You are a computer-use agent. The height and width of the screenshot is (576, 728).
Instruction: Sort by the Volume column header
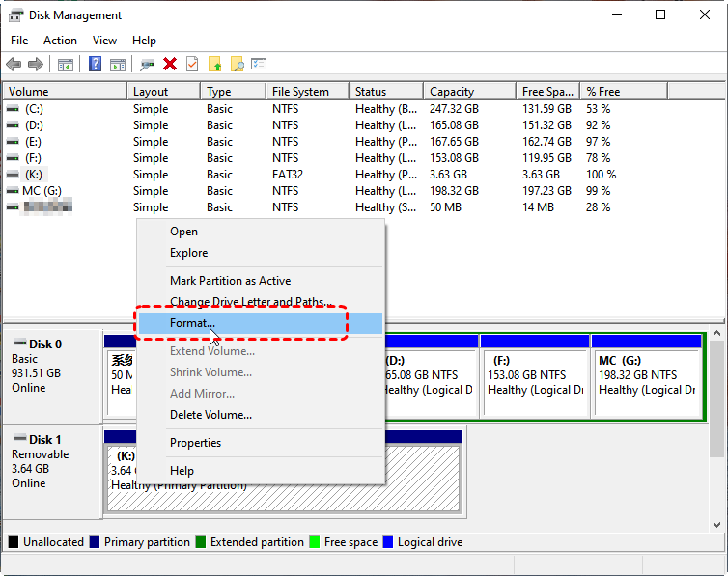65,92
